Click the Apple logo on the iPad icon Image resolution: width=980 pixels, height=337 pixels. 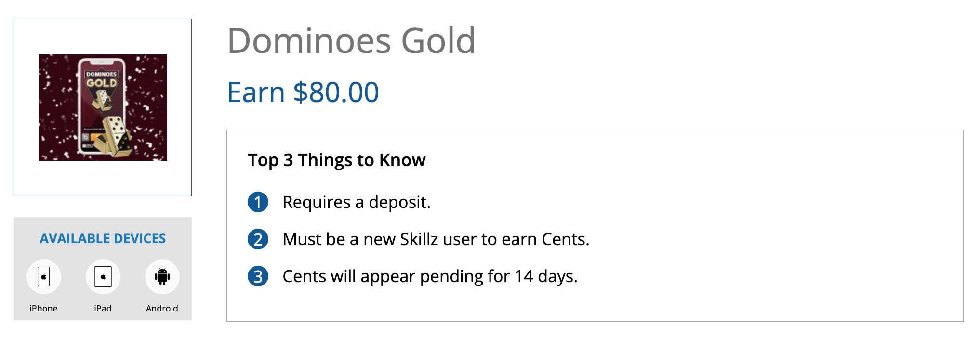pos(103,276)
